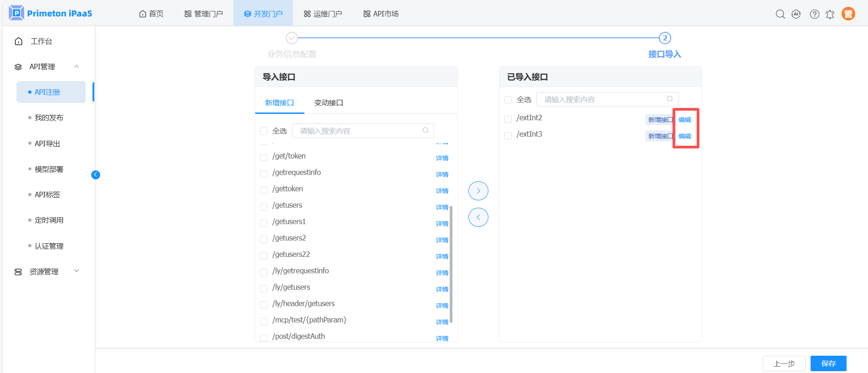Collapse the API管理 sidebar menu
Viewport: 868px width, 373px height.
pos(77,66)
